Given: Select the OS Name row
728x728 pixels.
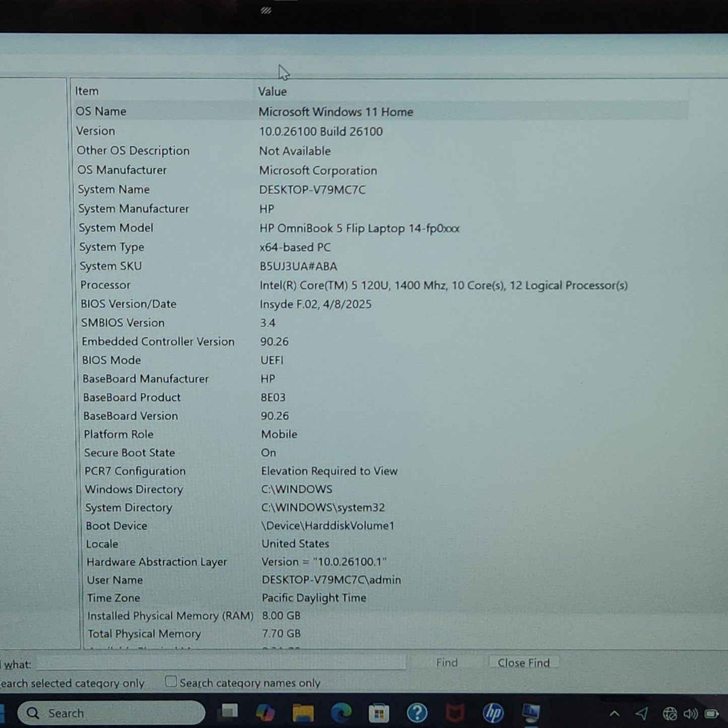Looking at the screenshot, I should [101, 111].
